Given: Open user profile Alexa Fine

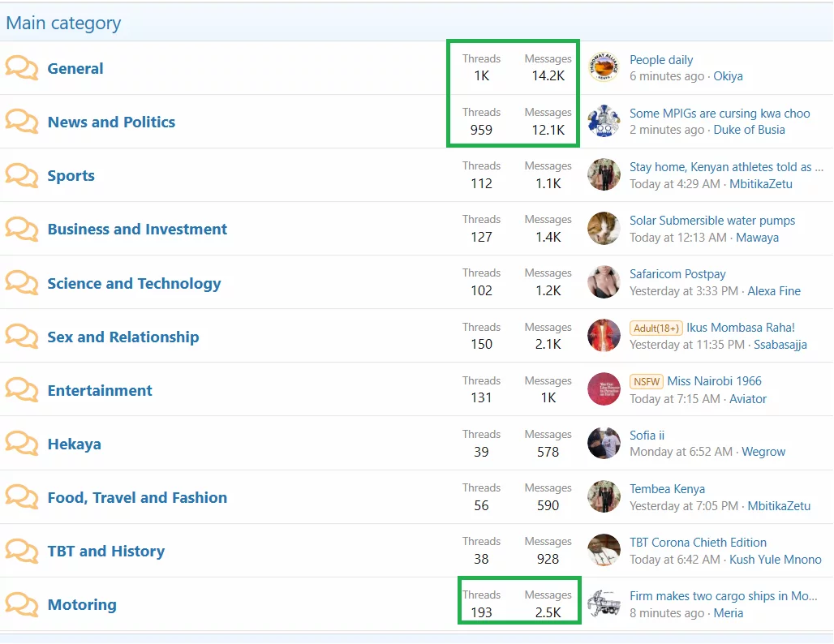Looking at the screenshot, I should [774, 291].
